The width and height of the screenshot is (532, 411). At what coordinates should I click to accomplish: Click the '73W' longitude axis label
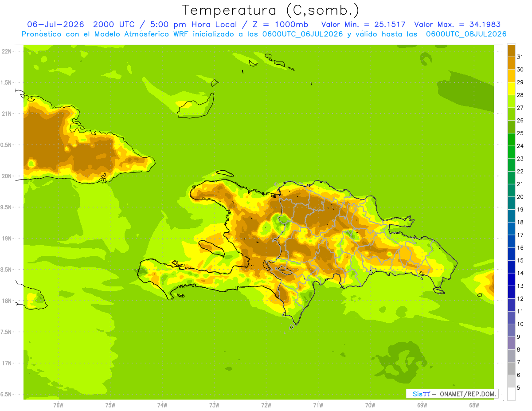click(x=214, y=405)
